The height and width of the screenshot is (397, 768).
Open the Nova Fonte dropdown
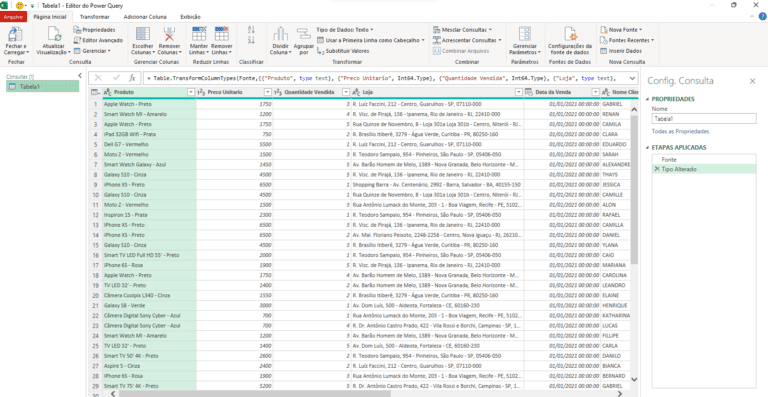pyautogui.click(x=621, y=30)
